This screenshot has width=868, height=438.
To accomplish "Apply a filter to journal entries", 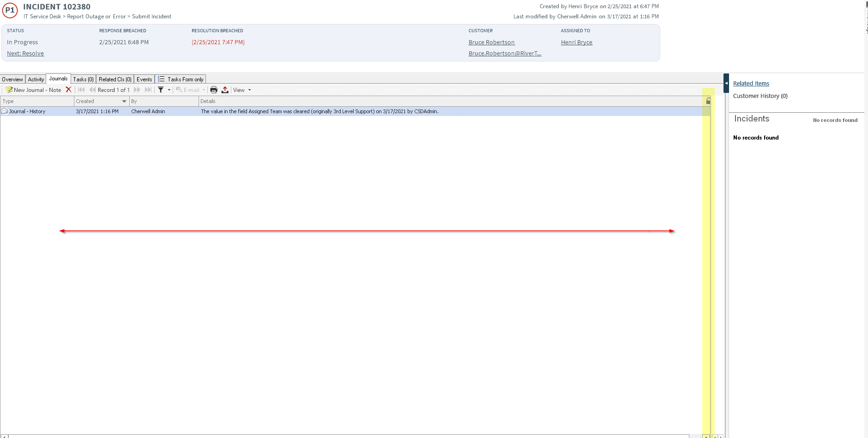I will (161, 90).
